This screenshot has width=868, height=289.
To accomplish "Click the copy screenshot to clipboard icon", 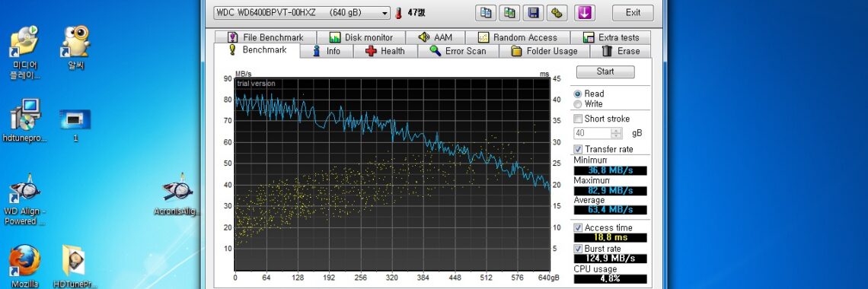I will 509,13.
